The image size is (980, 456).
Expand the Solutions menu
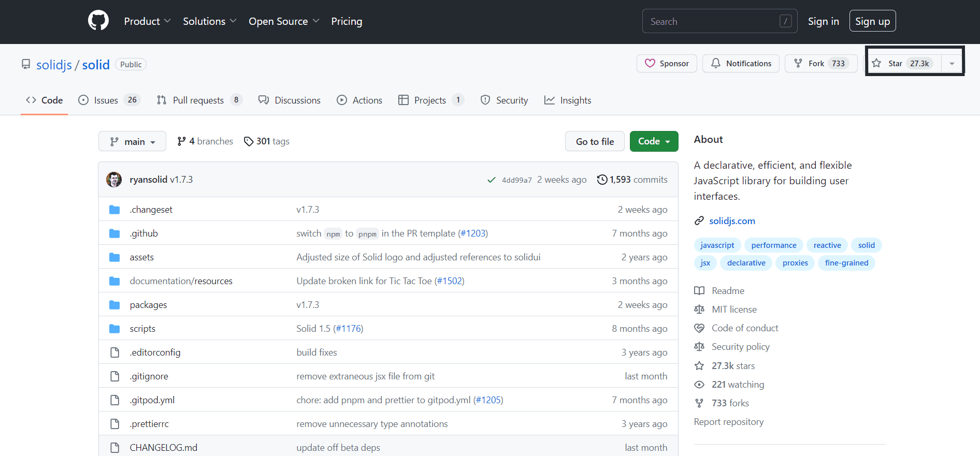click(209, 21)
